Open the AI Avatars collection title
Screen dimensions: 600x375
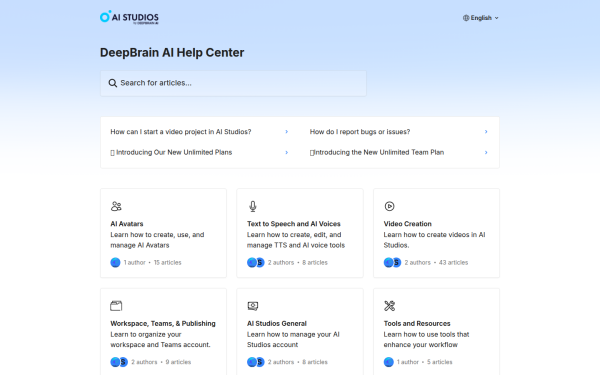tap(127, 224)
